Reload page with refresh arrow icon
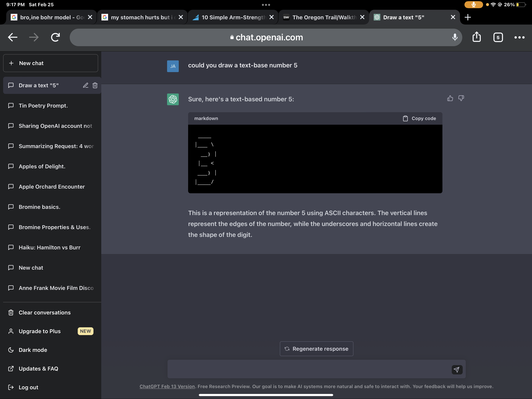This screenshot has height=399, width=532. 55,37
